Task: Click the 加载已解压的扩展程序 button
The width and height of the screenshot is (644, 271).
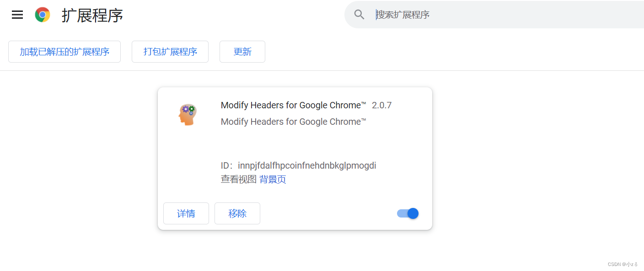Action: (x=64, y=52)
